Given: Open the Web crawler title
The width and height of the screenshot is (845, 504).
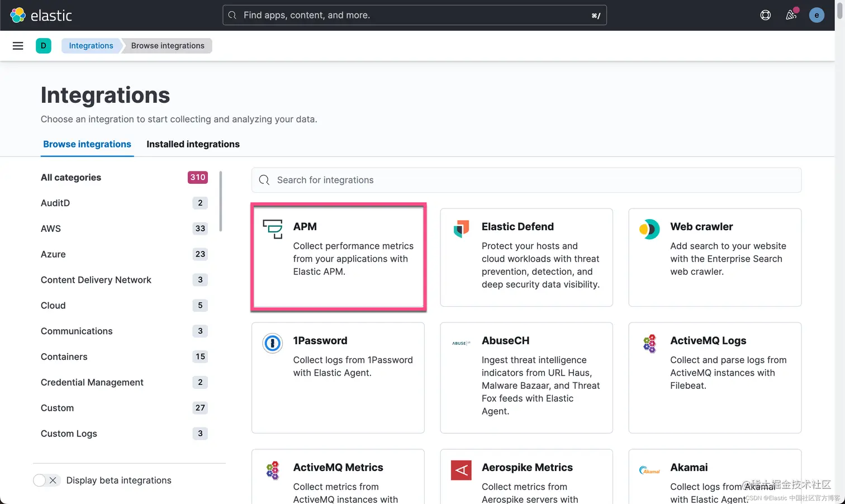Looking at the screenshot, I should pyautogui.click(x=701, y=226).
